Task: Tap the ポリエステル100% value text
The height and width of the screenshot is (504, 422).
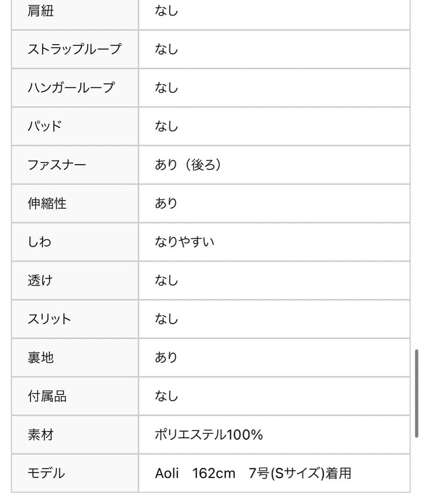Action: click(x=209, y=435)
